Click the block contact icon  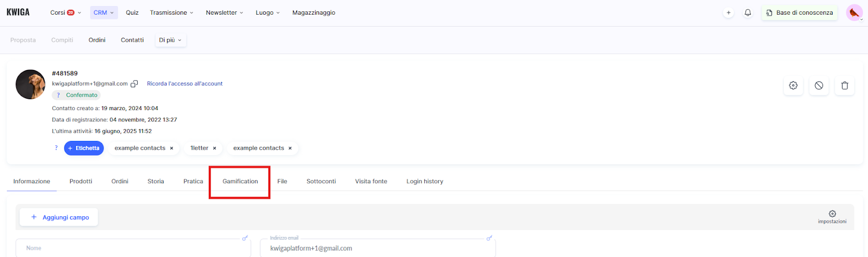pyautogui.click(x=819, y=86)
